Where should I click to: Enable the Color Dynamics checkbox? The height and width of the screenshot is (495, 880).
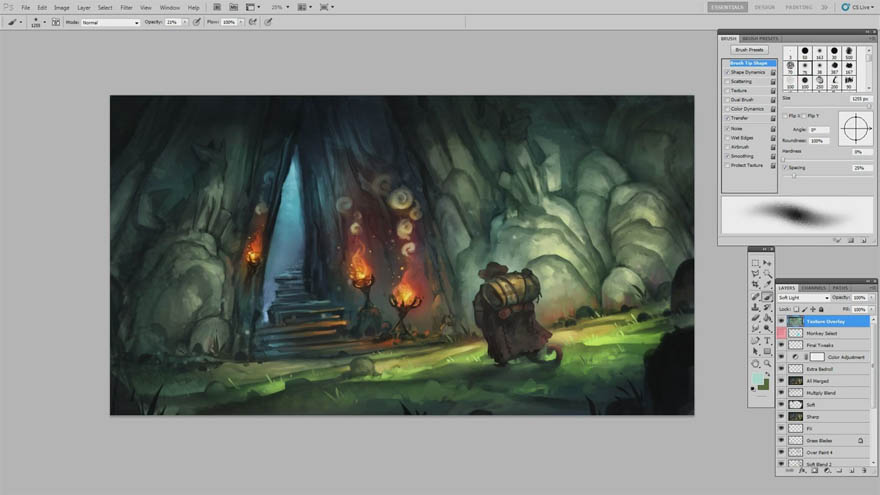pos(727,109)
